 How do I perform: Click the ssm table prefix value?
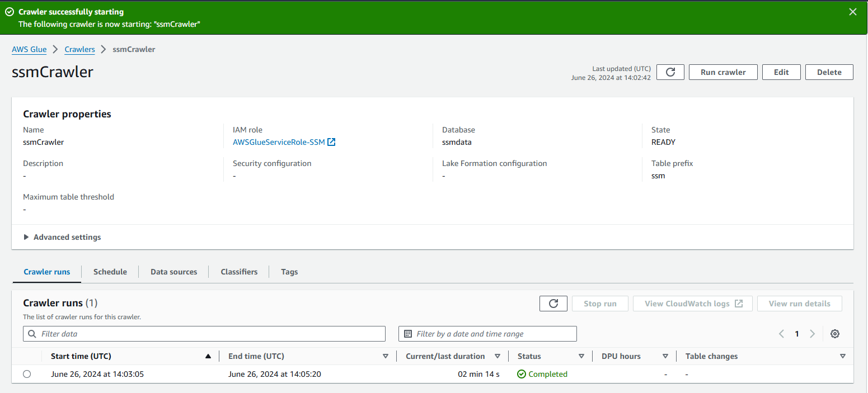pos(658,176)
